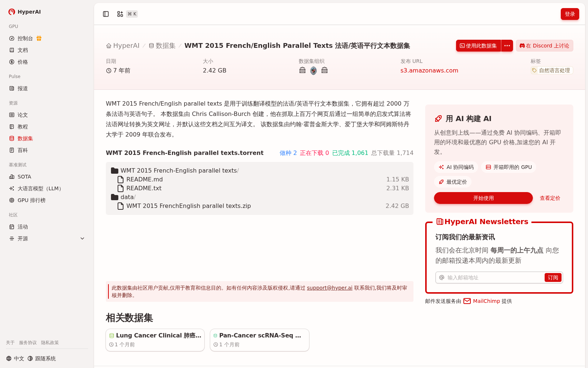Click 使用此数据集 button
The height and width of the screenshot is (368, 588).
[478, 46]
